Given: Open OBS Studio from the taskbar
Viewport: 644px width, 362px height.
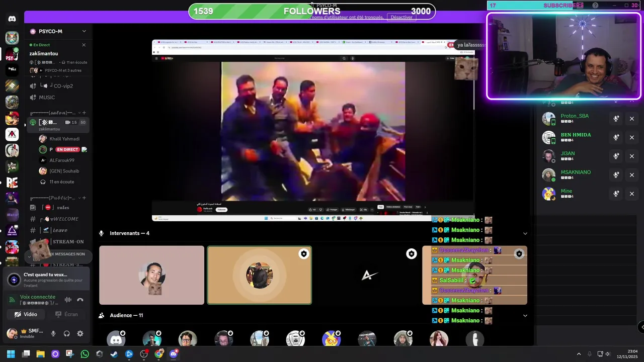Looking at the screenshot, I should (x=144, y=354).
